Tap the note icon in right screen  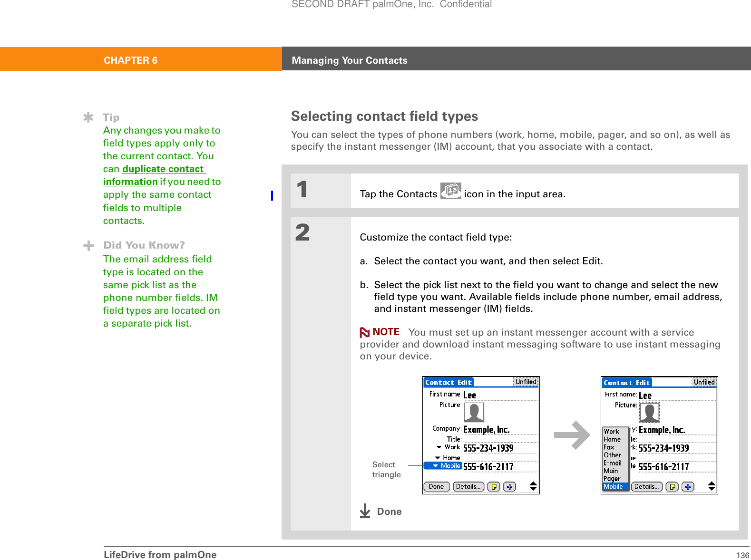pyautogui.click(x=672, y=486)
